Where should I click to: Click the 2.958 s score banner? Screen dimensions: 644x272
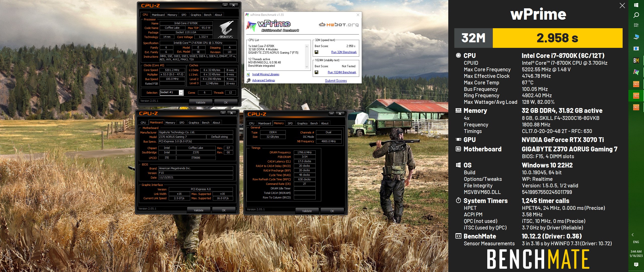tap(557, 38)
